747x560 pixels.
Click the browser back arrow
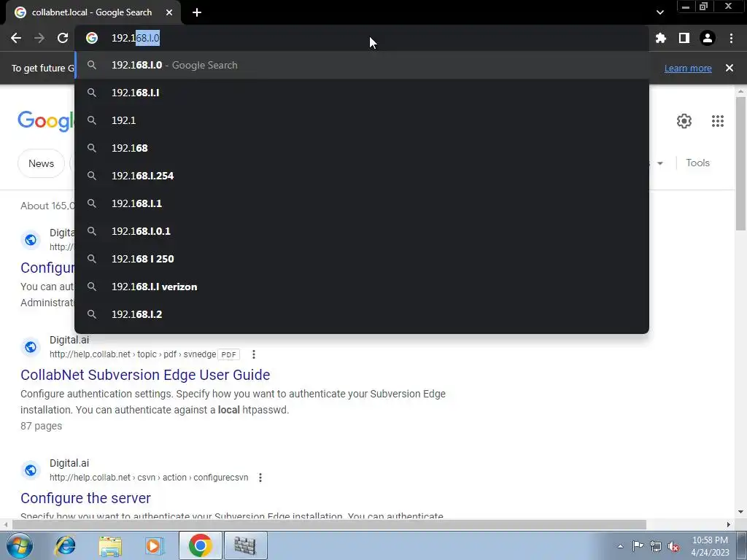coord(16,38)
